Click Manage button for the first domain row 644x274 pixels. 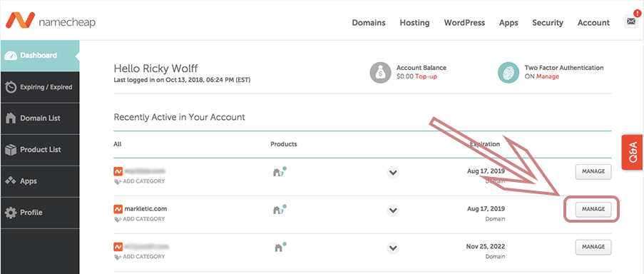click(593, 172)
